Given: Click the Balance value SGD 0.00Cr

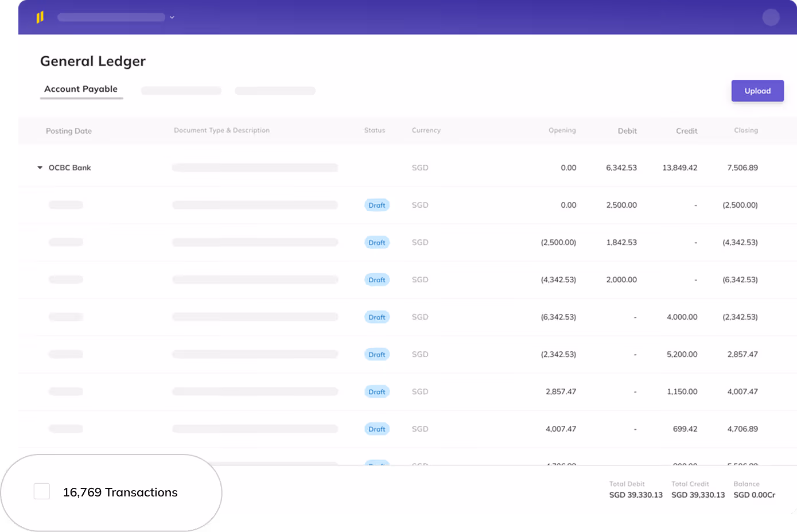Looking at the screenshot, I should coord(755,494).
